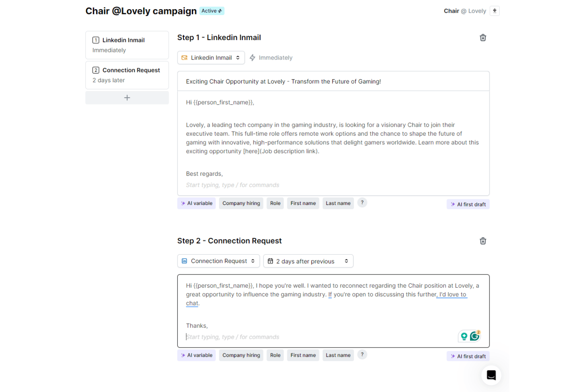
Task: Click the Step 1 message body text
Action: (x=333, y=138)
